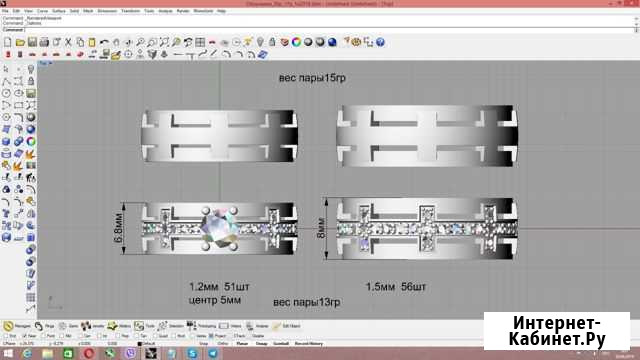
Task: Click the New file icon in toolbar
Action: [x=8, y=42]
